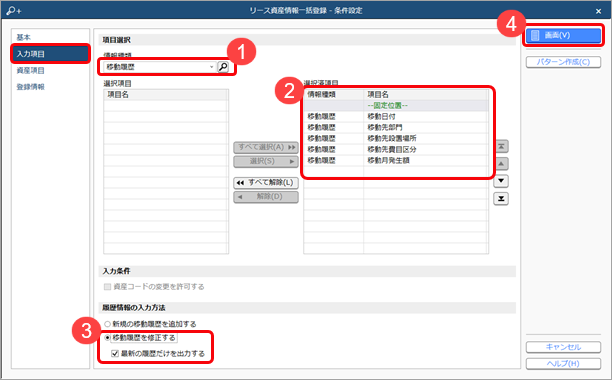Open the 資産項目 tab in sidebar
The width and height of the screenshot is (612, 380).
click(x=30, y=71)
